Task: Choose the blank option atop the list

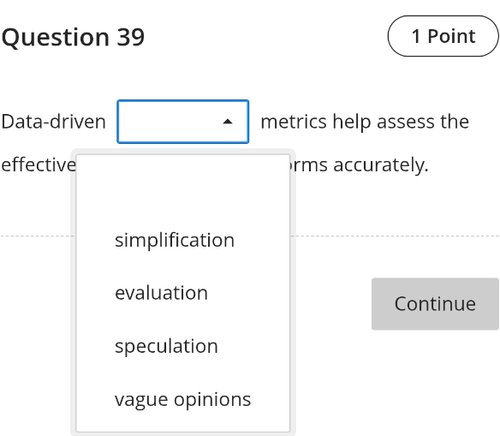Action: [183, 187]
